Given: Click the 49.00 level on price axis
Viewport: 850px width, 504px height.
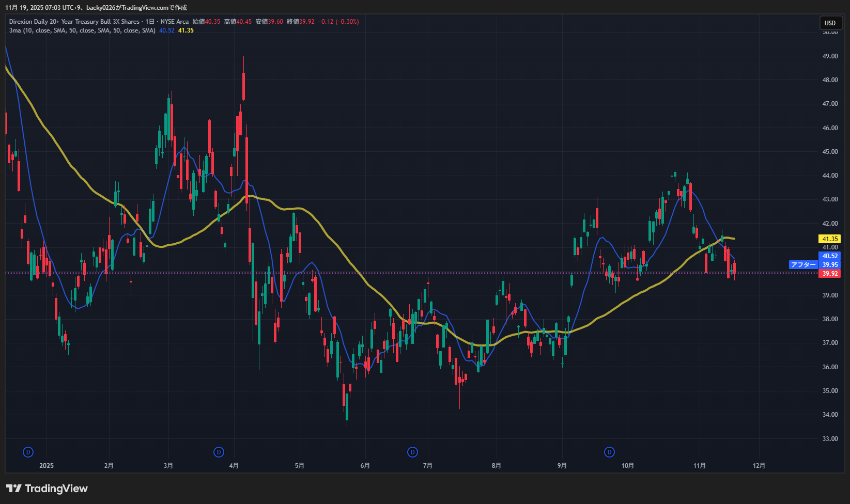Looking at the screenshot, I should (x=830, y=56).
